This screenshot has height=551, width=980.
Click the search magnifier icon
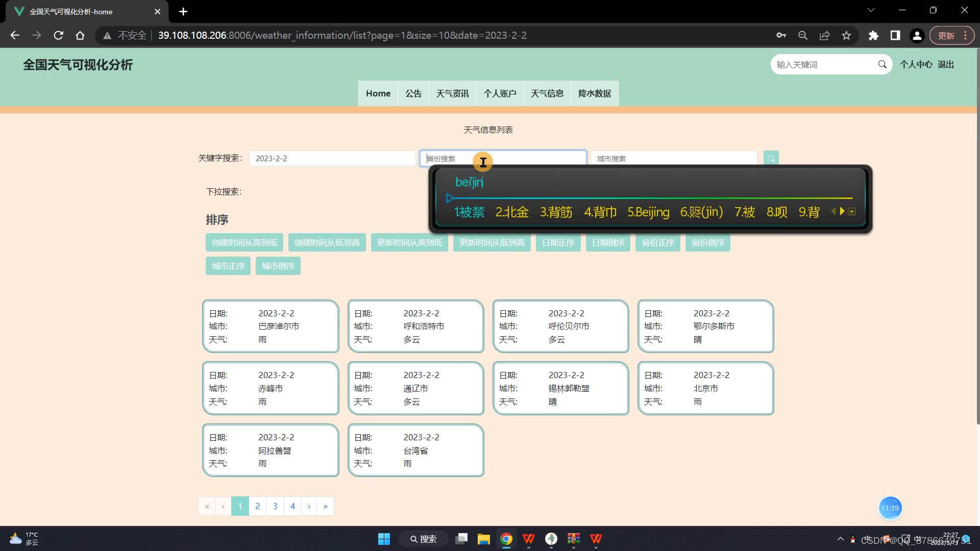[770, 158]
